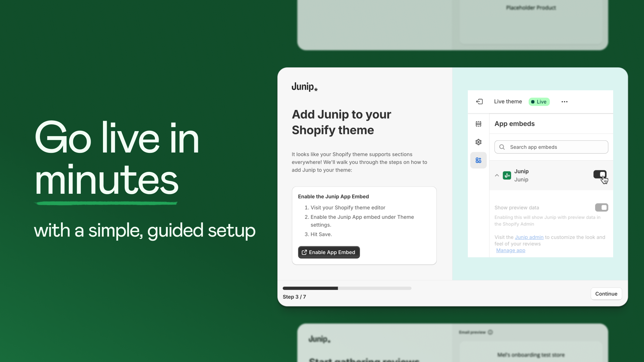This screenshot has width=644, height=362.
Task: Click the Continue button
Action: coord(606,294)
